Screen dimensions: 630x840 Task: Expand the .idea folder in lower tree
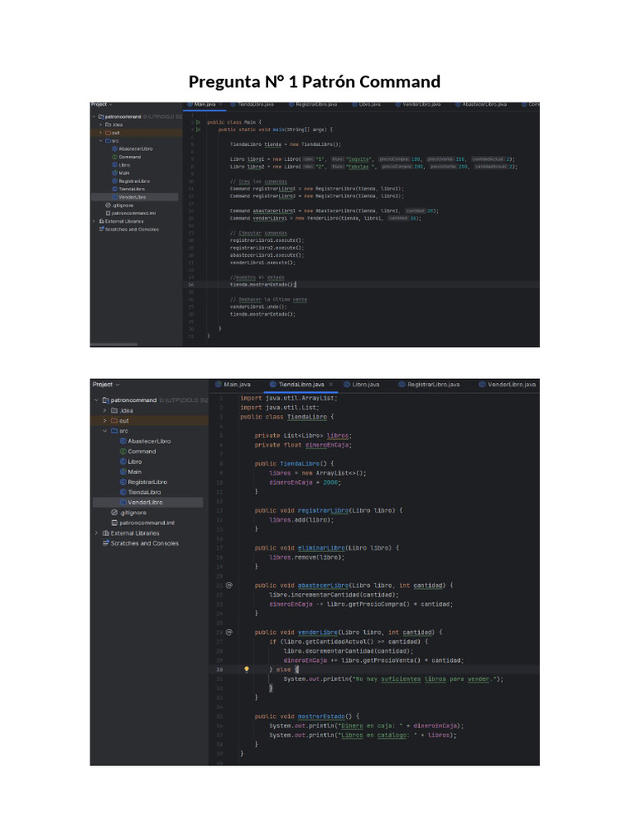105,410
